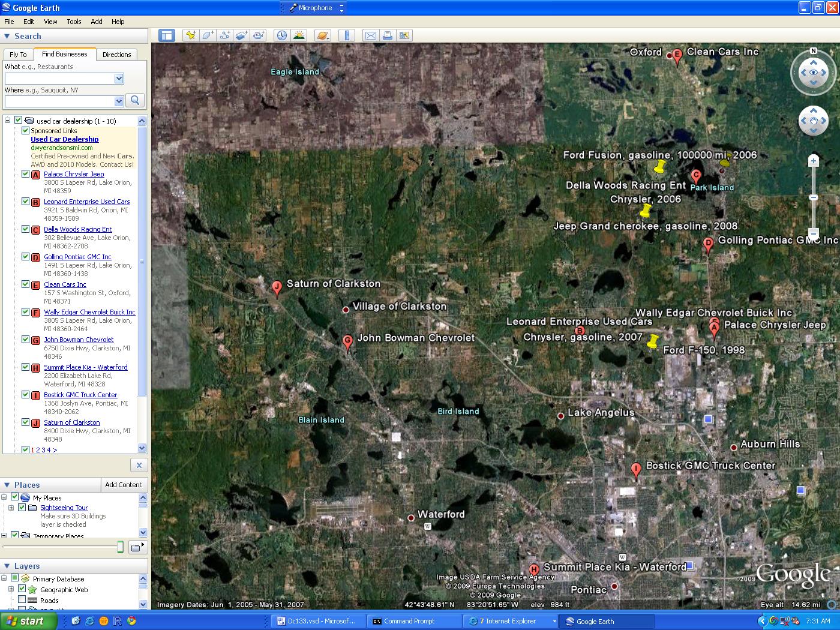Click the Email envelope toolbar icon
The width and height of the screenshot is (840, 630).
click(371, 35)
